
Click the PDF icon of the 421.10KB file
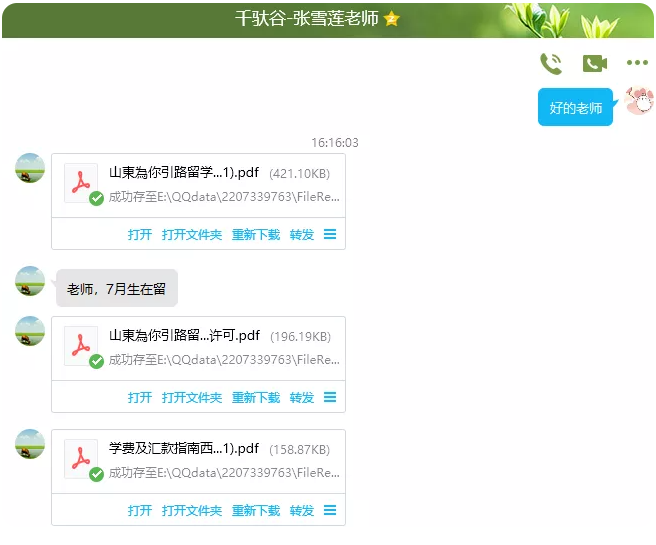[x=81, y=183]
